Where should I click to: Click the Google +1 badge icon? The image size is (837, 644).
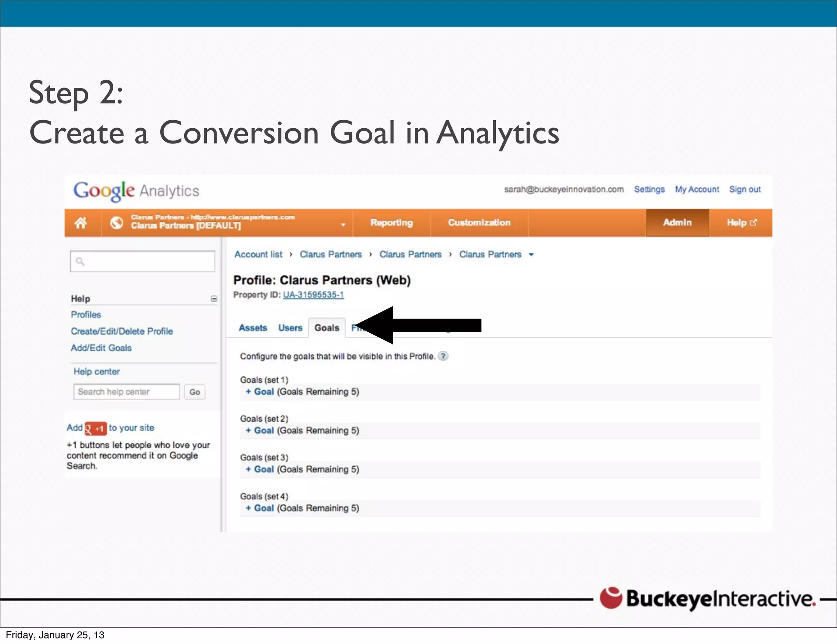click(96, 428)
